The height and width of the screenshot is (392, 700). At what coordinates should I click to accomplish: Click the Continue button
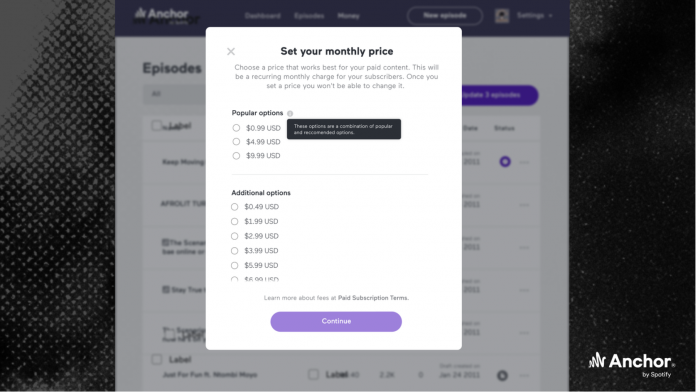[x=336, y=321]
